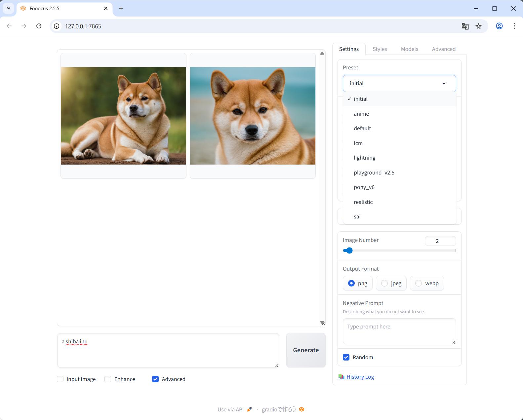The height and width of the screenshot is (420, 523).
Task: Click the site information icon
Action: (x=57, y=26)
